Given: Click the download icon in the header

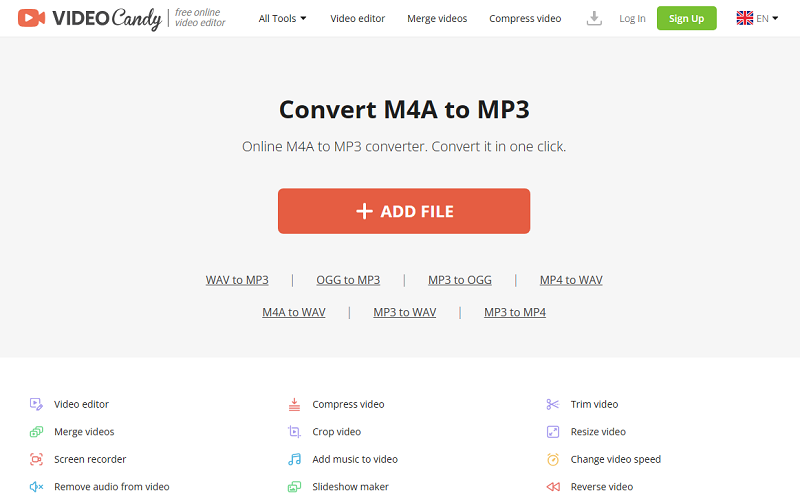Looking at the screenshot, I should click(x=594, y=18).
